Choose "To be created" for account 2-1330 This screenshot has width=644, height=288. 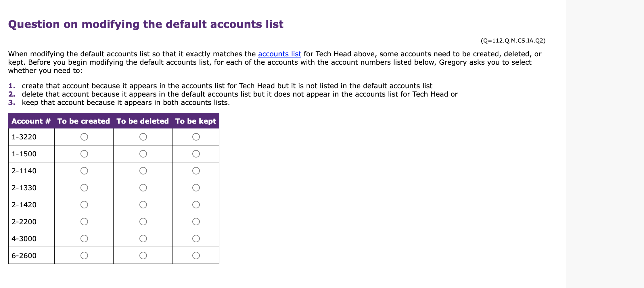point(84,188)
